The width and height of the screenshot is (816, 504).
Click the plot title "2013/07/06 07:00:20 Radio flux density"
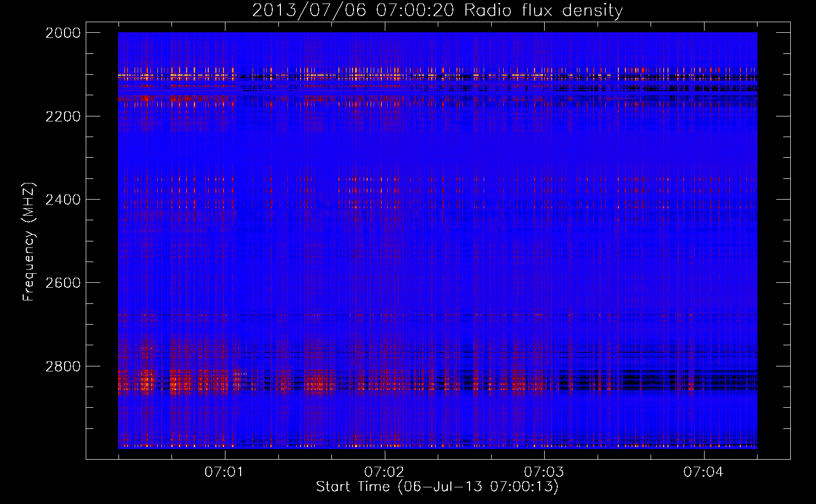[x=437, y=11]
